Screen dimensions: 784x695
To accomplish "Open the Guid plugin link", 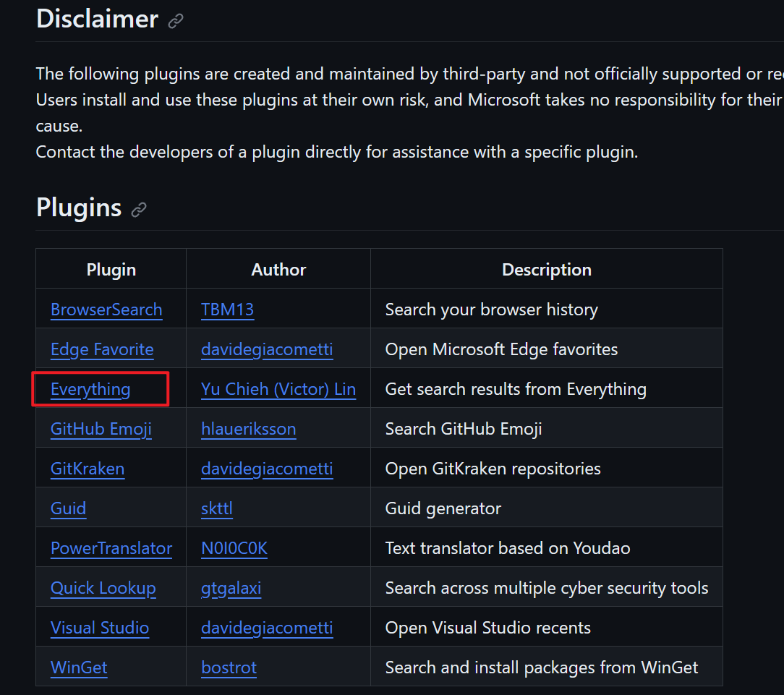I will coord(68,508).
